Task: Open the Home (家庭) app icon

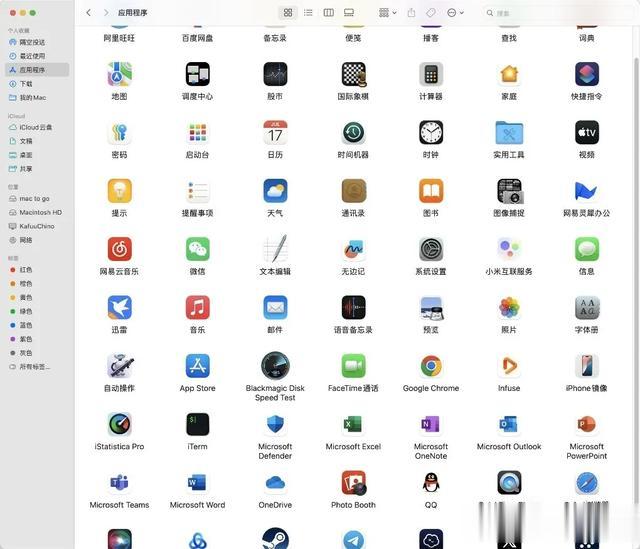Action: pos(509,74)
